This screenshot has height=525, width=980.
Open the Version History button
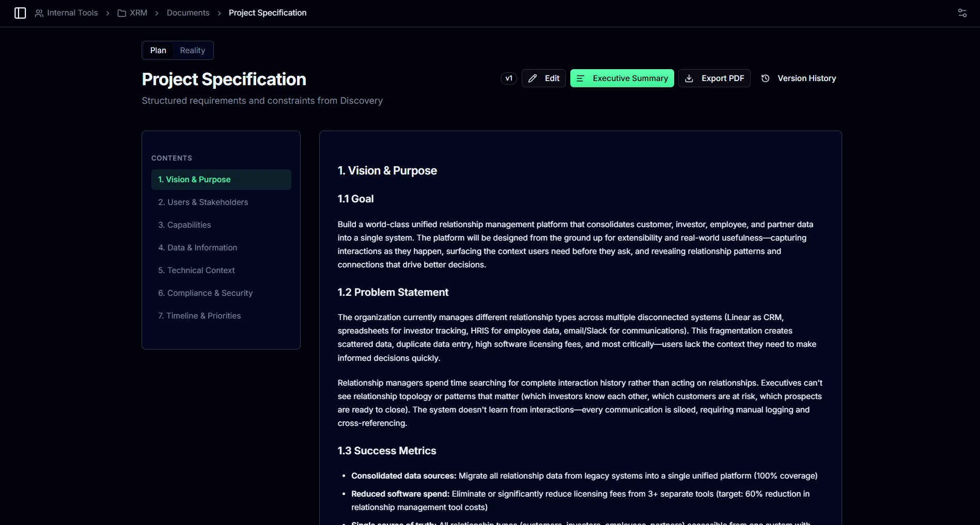tap(799, 78)
